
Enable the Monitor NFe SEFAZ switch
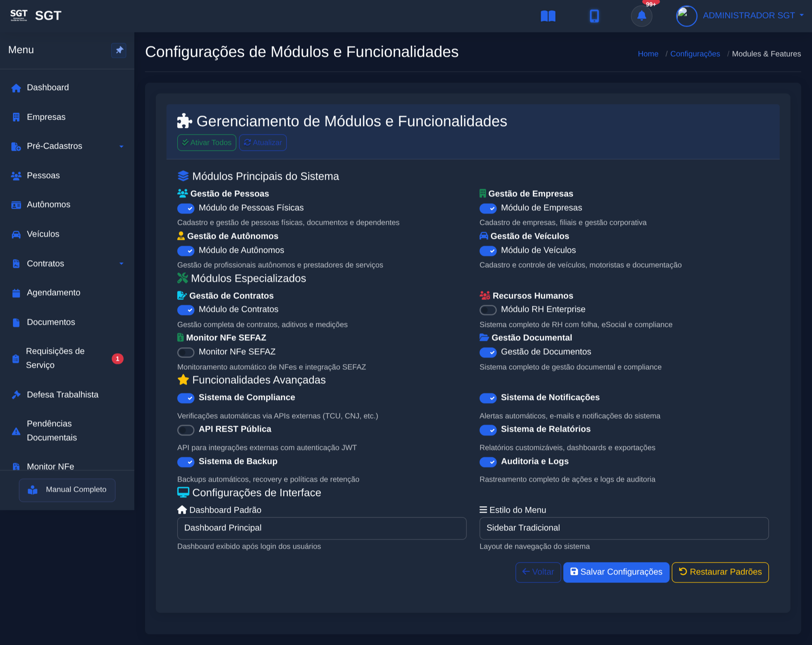tap(186, 352)
